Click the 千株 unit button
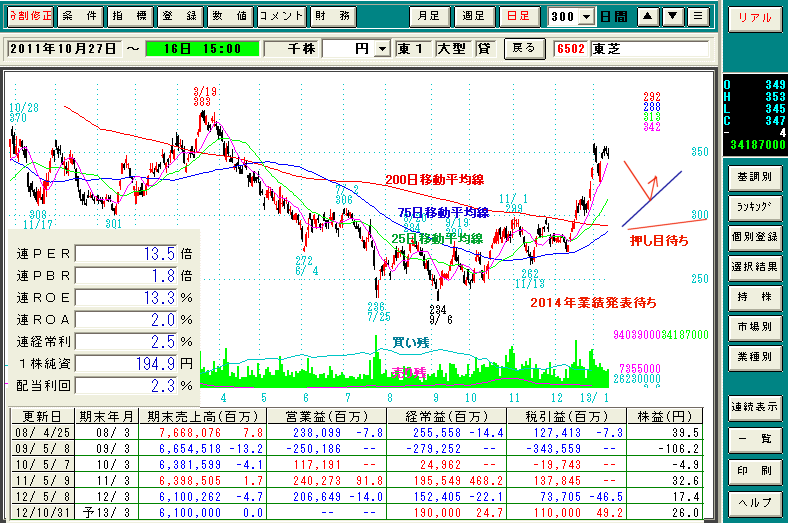 coord(292,49)
